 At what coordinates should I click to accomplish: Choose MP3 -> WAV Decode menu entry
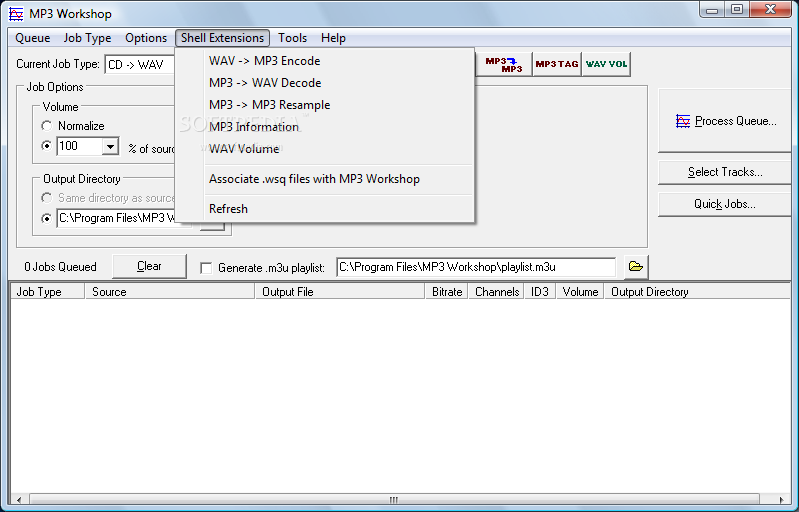(325, 83)
